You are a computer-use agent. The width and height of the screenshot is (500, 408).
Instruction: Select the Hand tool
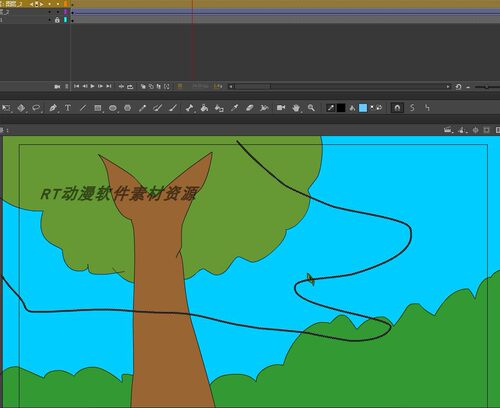pyautogui.click(x=296, y=108)
